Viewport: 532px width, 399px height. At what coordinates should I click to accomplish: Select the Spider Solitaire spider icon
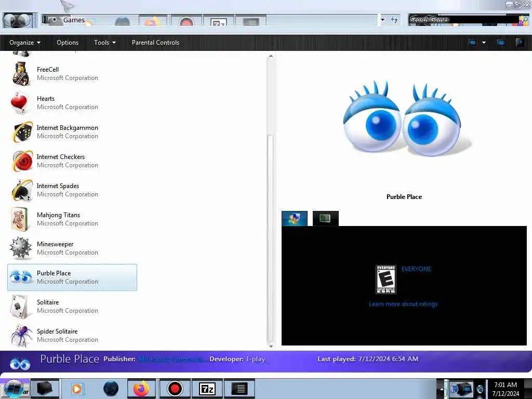coord(22,336)
